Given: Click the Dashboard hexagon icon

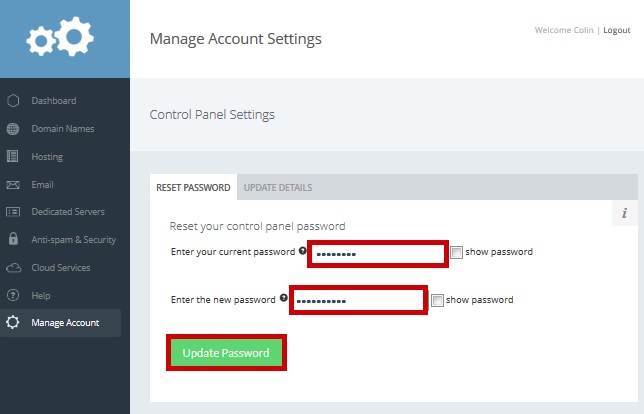Looking at the screenshot, I should pyautogui.click(x=13, y=101).
